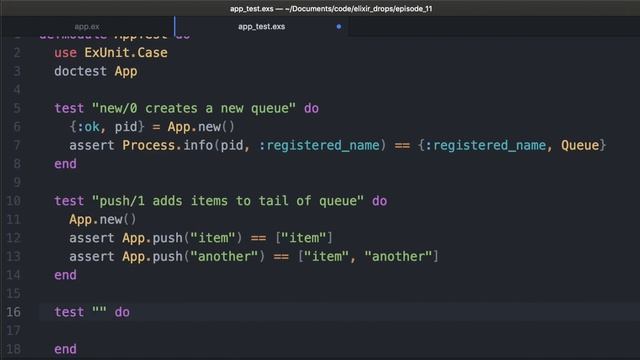The height and width of the screenshot is (360, 640).
Task: Click the list ["item", "another"] on line 13
Action: click(x=368, y=257)
